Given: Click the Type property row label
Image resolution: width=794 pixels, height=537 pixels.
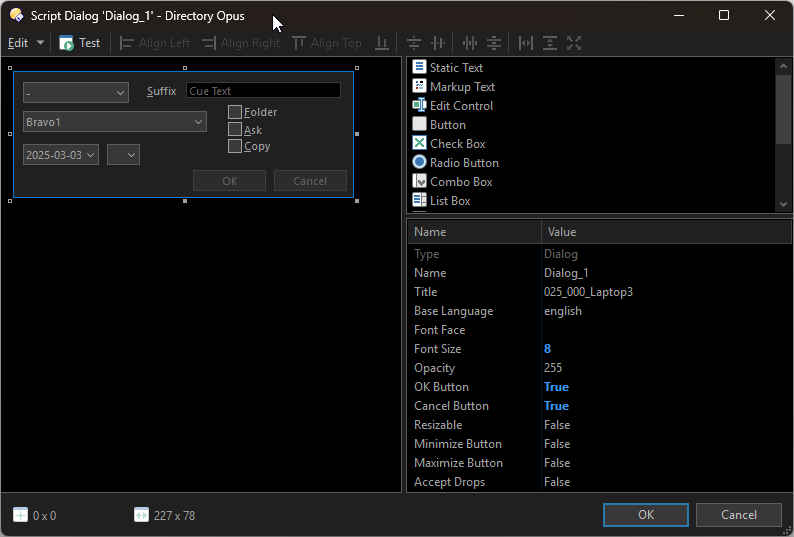Looking at the screenshot, I should [x=426, y=254].
